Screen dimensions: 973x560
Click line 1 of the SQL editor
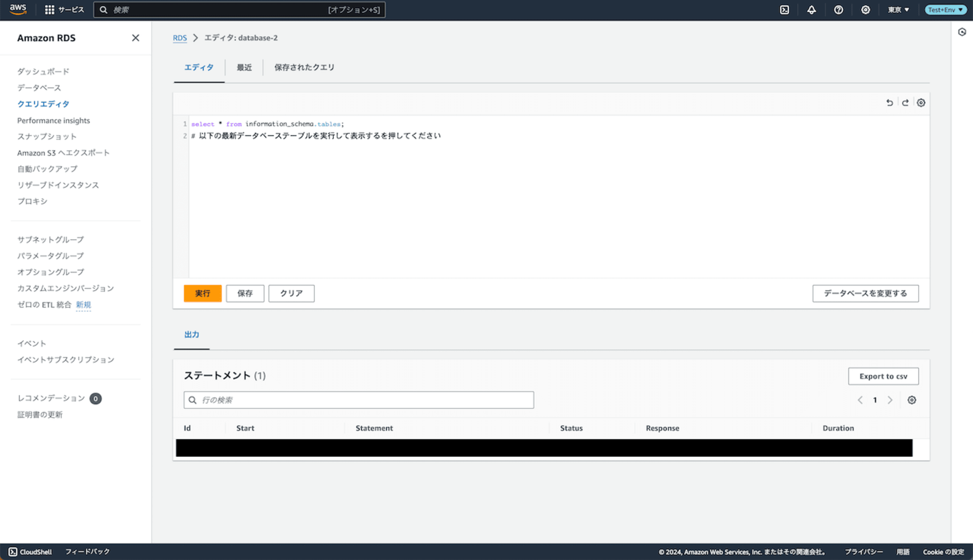click(268, 124)
